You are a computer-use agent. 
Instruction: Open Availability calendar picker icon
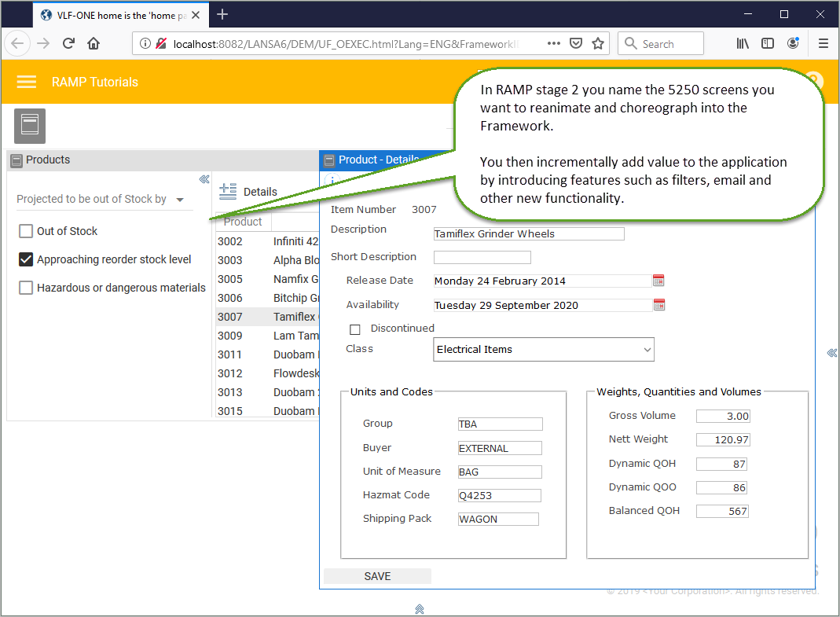click(x=659, y=305)
